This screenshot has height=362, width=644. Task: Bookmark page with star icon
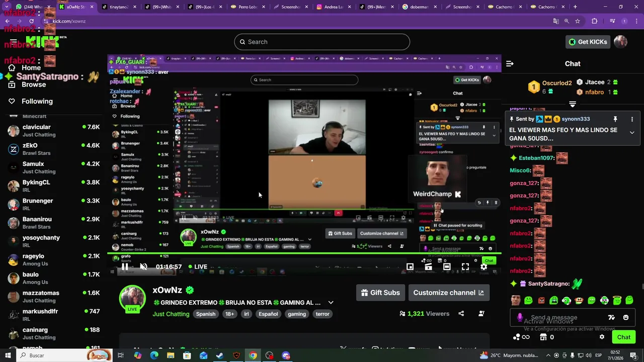pyautogui.click(x=578, y=21)
